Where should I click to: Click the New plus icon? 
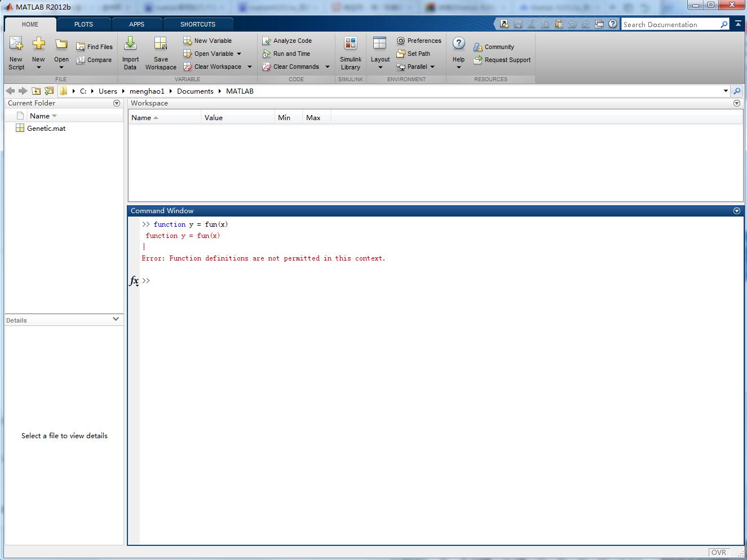tap(38, 44)
